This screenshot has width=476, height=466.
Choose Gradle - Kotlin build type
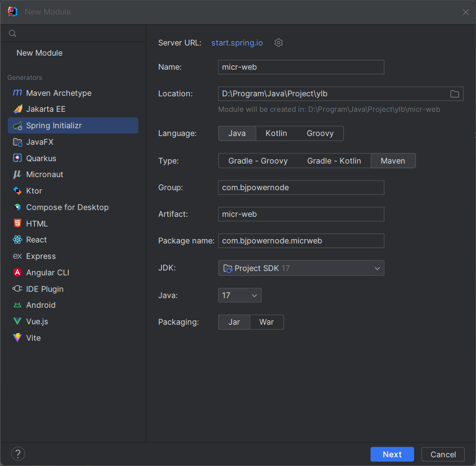[334, 161]
